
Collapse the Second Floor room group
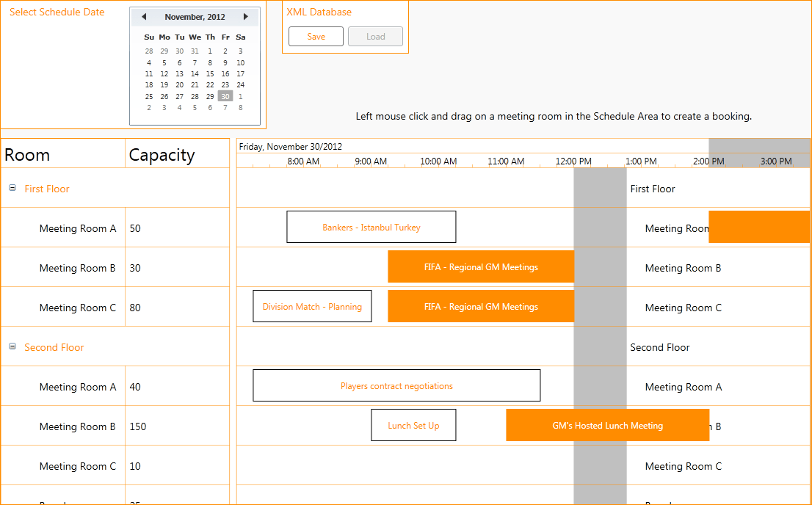tap(12, 346)
